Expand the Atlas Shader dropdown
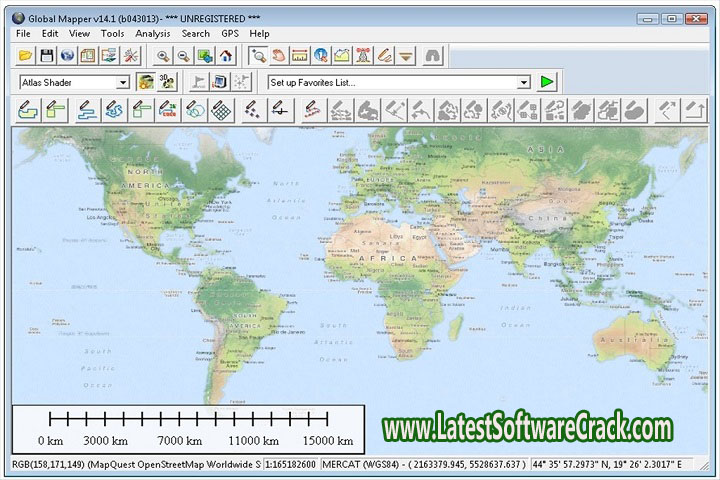The height and width of the screenshot is (480, 720). coord(123,82)
